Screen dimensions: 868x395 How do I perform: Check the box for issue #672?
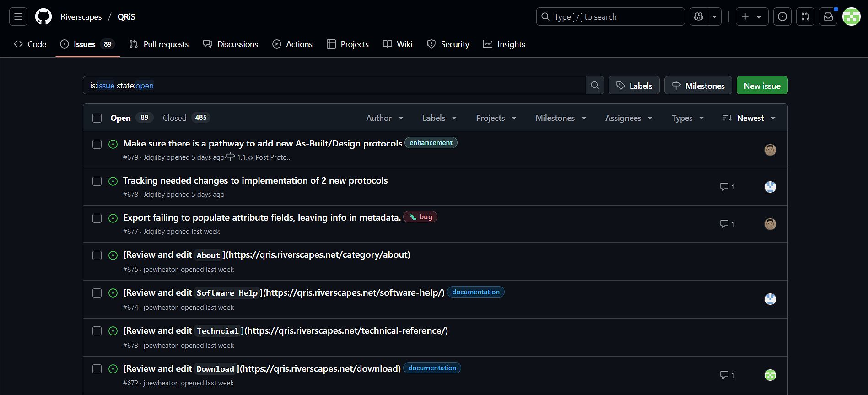(x=97, y=369)
